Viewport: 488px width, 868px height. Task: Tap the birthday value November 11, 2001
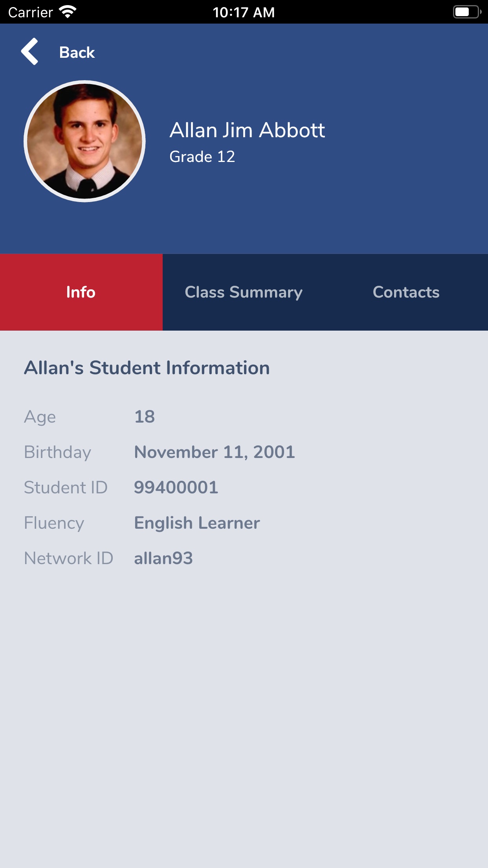click(215, 452)
